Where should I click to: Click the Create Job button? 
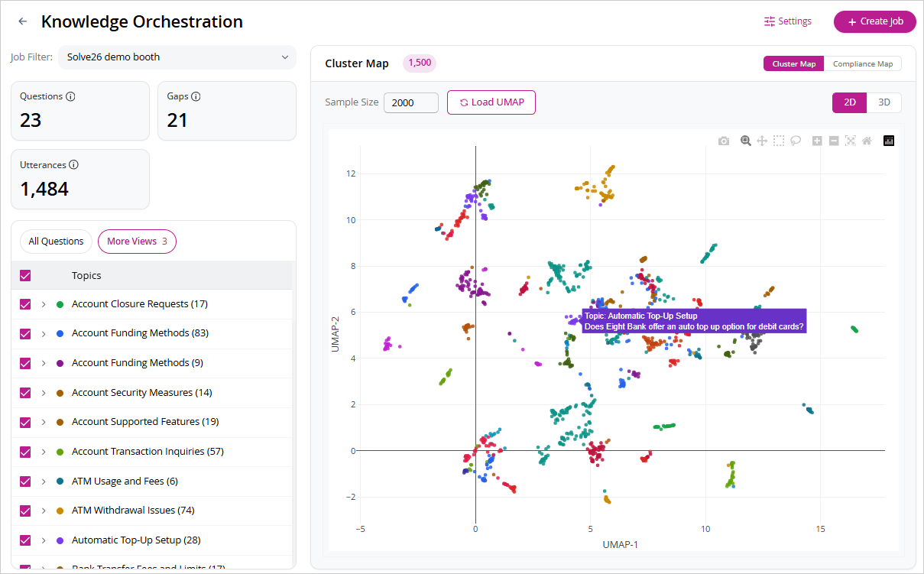coord(875,21)
